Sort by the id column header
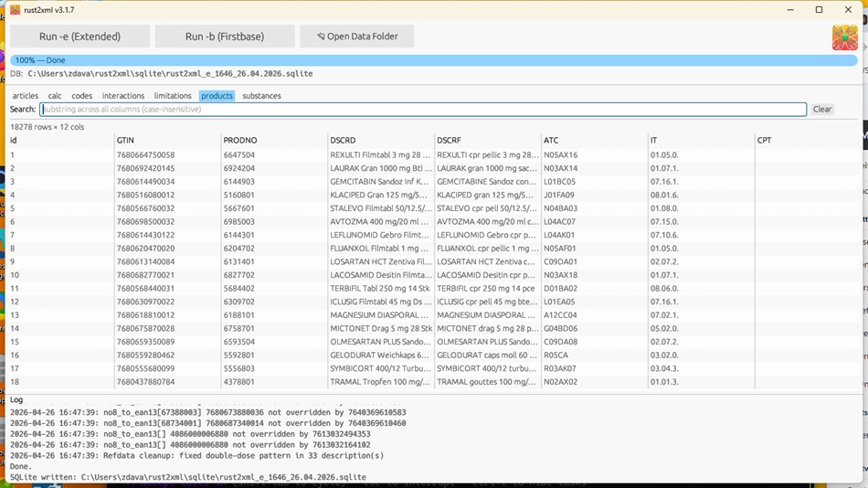Viewport: 868px width, 488px height. (x=14, y=140)
